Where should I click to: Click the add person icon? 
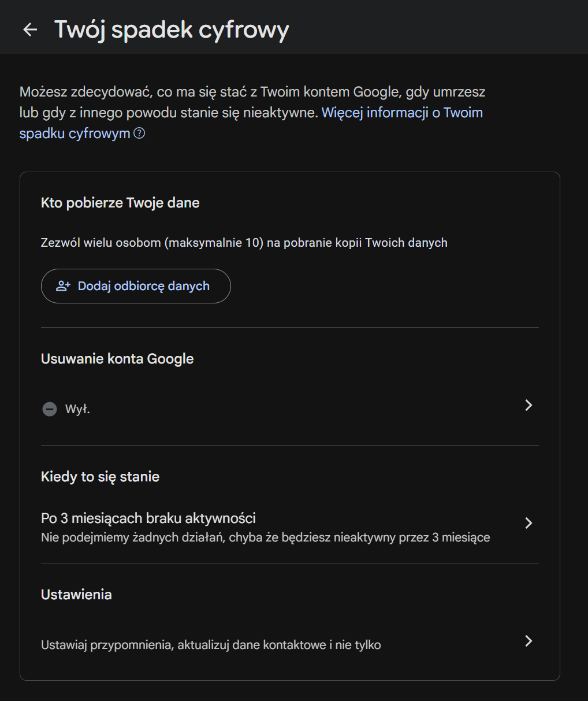coord(63,286)
